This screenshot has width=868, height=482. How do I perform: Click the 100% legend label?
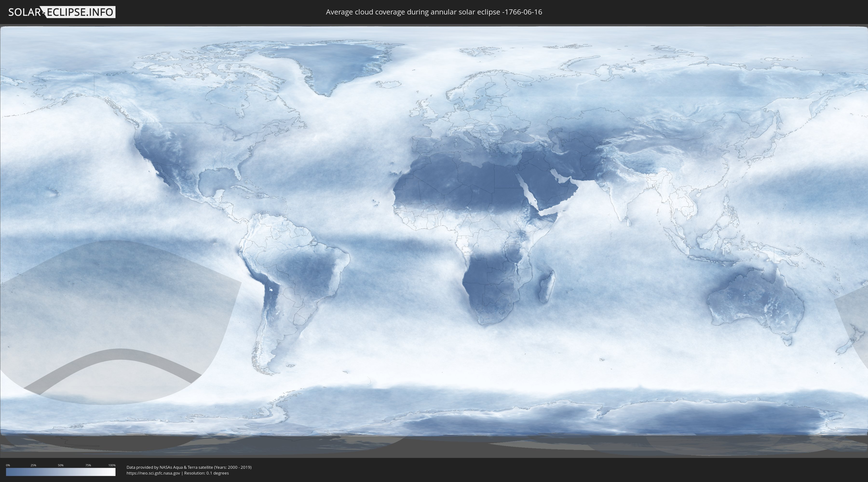point(112,465)
